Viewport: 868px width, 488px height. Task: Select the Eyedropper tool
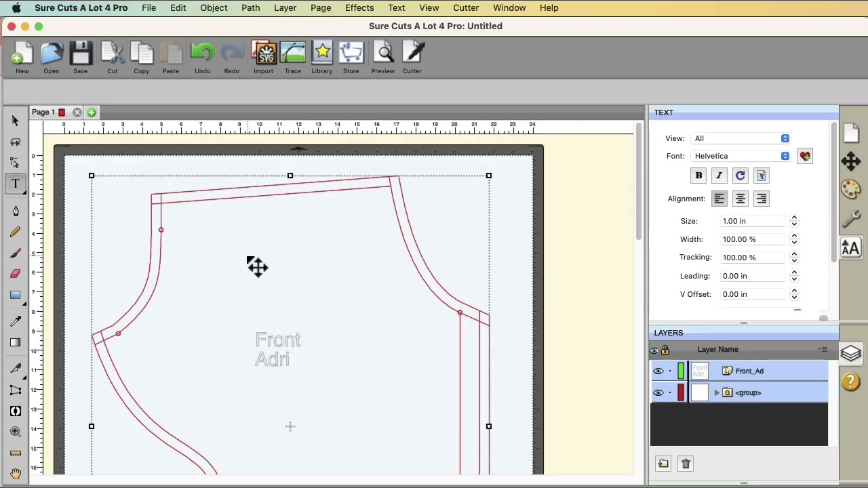(15, 321)
